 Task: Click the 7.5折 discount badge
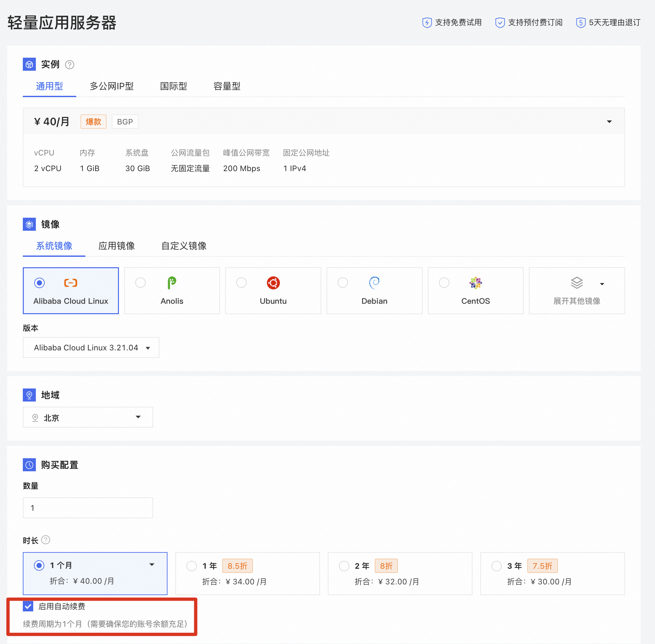click(x=542, y=566)
